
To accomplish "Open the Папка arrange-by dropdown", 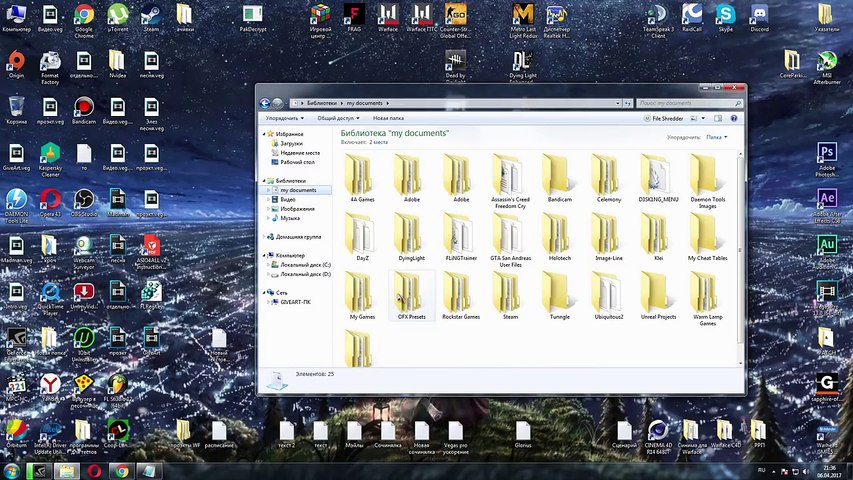I will coord(716,137).
